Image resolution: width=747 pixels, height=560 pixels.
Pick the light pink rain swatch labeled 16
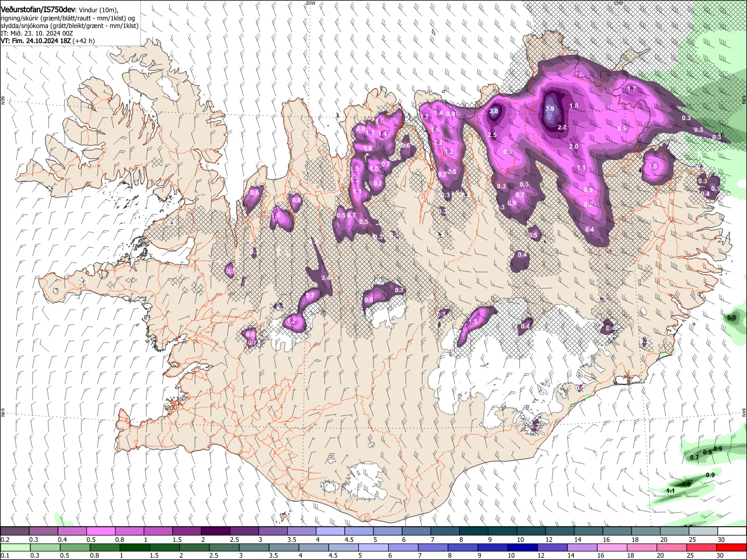[x=612, y=547]
